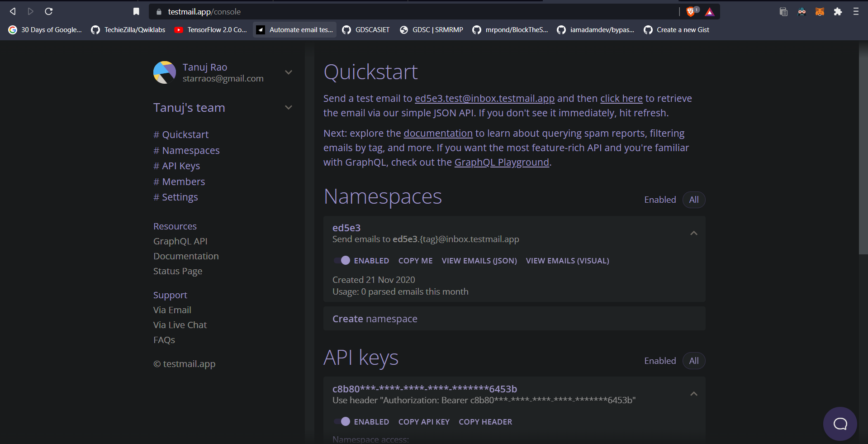
Task: Follow the GraphQL Playground link
Action: pyautogui.click(x=501, y=162)
